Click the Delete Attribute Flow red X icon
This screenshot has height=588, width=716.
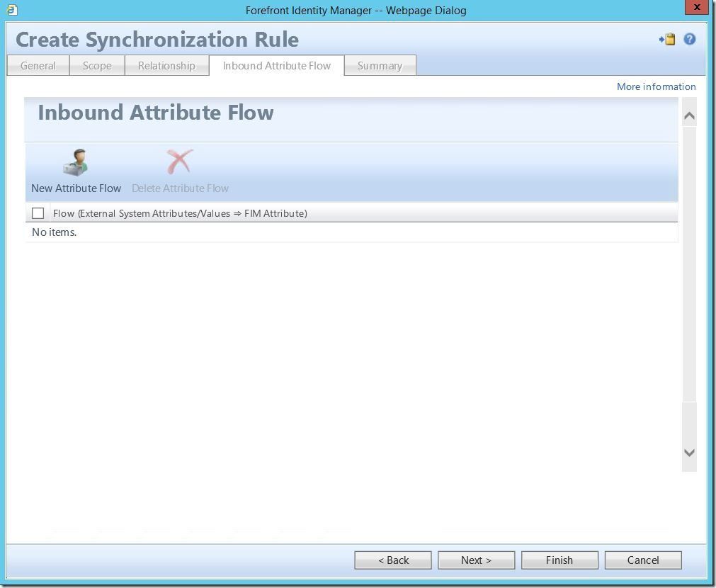pyautogui.click(x=179, y=162)
